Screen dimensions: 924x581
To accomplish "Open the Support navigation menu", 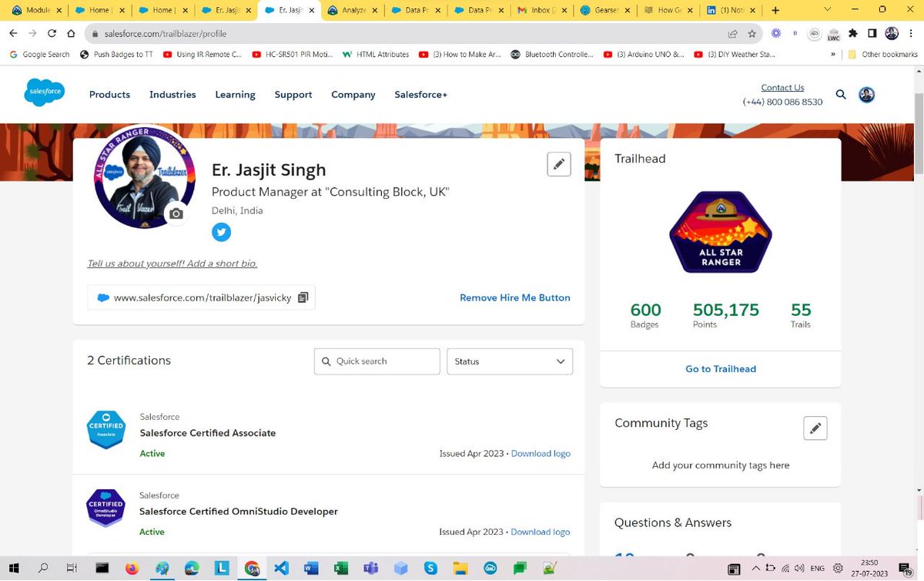I will 293,95.
